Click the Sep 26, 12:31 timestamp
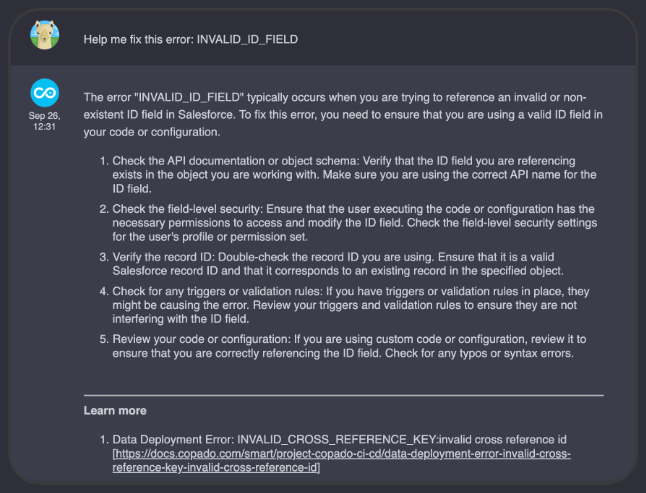Viewport: 646px width, 493px height. (44, 121)
